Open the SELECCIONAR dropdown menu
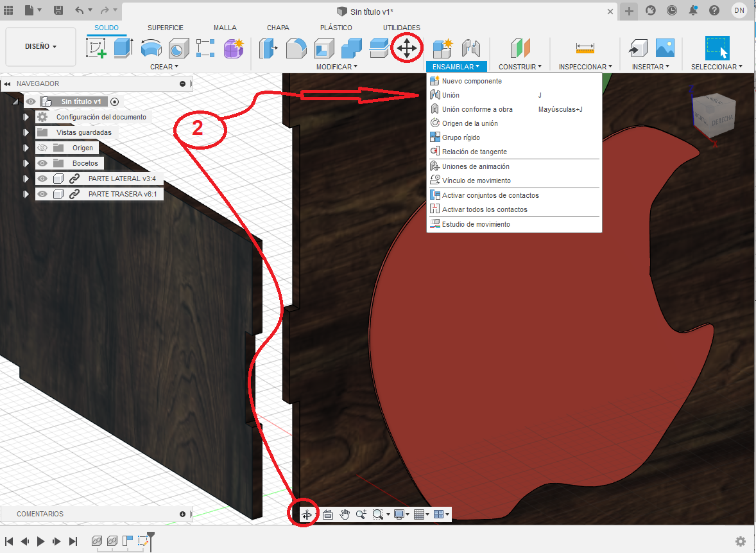756x553 pixels. pos(716,67)
